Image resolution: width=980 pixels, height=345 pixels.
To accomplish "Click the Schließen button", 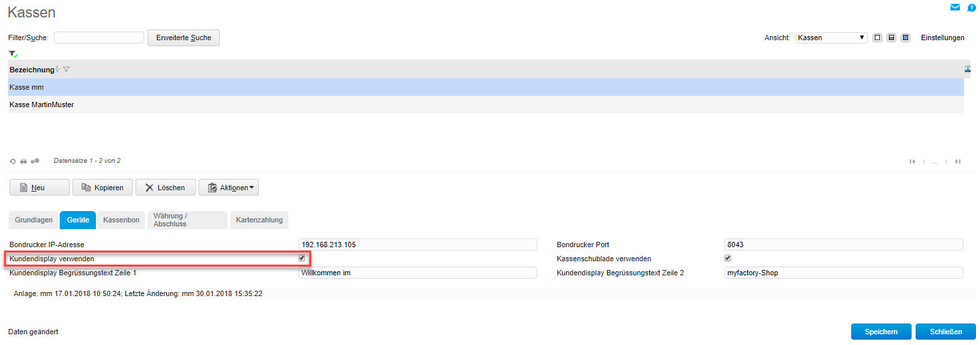I will pyautogui.click(x=946, y=332).
